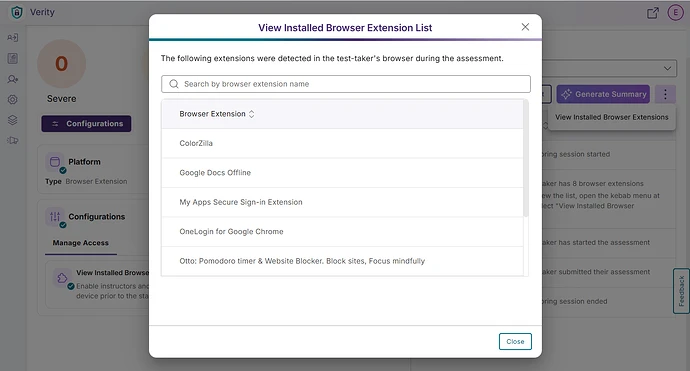Image resolution: width=690 pixels, height=371 pixels.
Task: Click the Type Browser Extension label
Action: click(x=86, y=181)
